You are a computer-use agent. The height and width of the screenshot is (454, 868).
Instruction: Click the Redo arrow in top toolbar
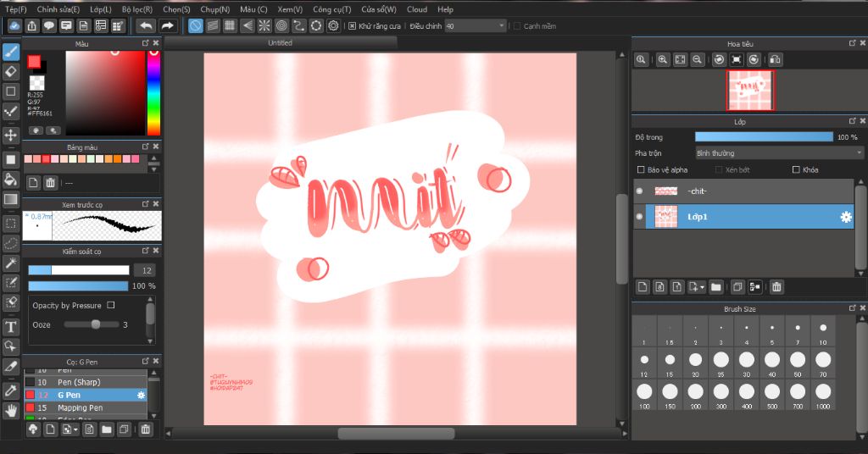(168, 26)
